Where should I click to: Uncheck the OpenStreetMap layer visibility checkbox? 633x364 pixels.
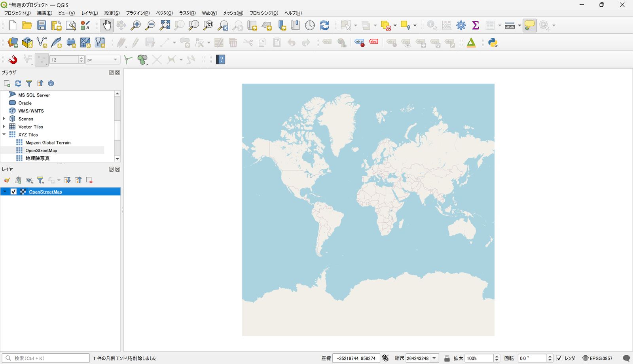13,191
